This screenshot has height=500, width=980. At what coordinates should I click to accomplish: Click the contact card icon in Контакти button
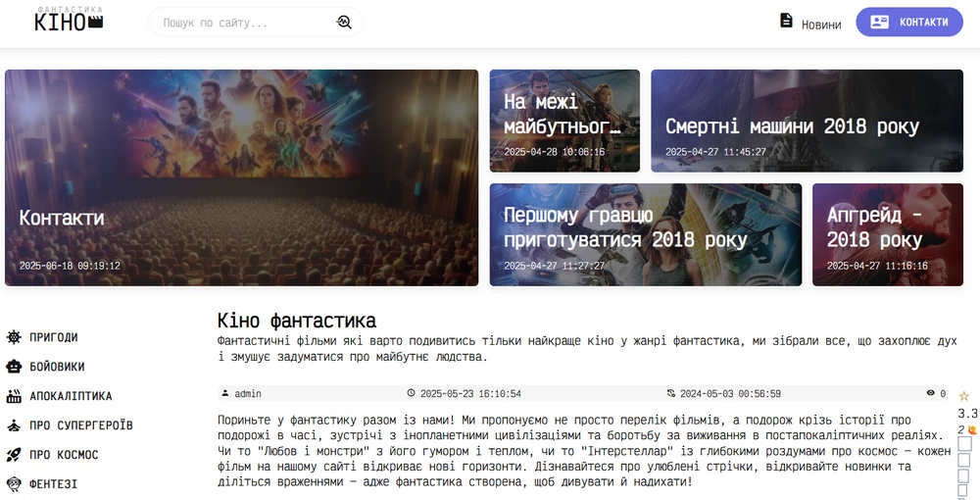[x=879, y=22]
